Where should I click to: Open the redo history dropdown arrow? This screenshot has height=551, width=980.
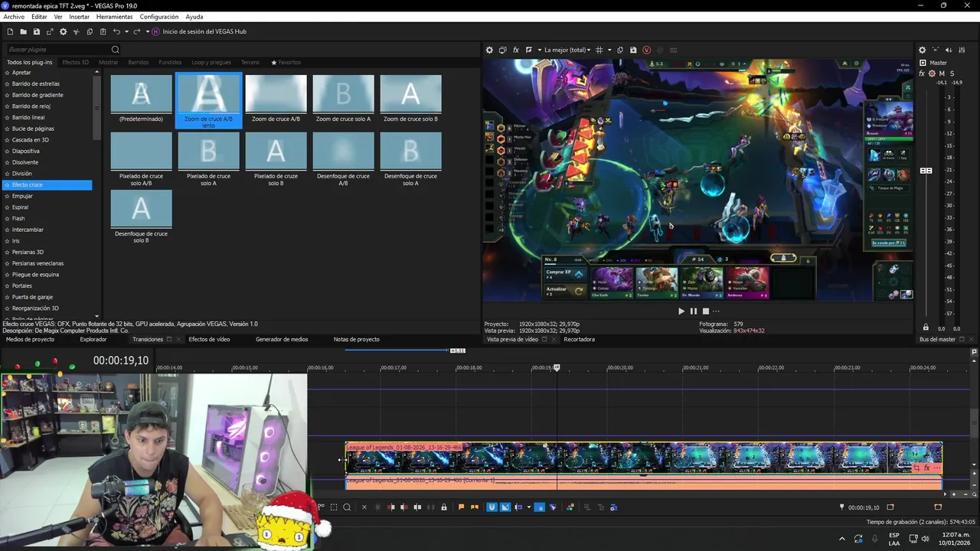[146, 31]
